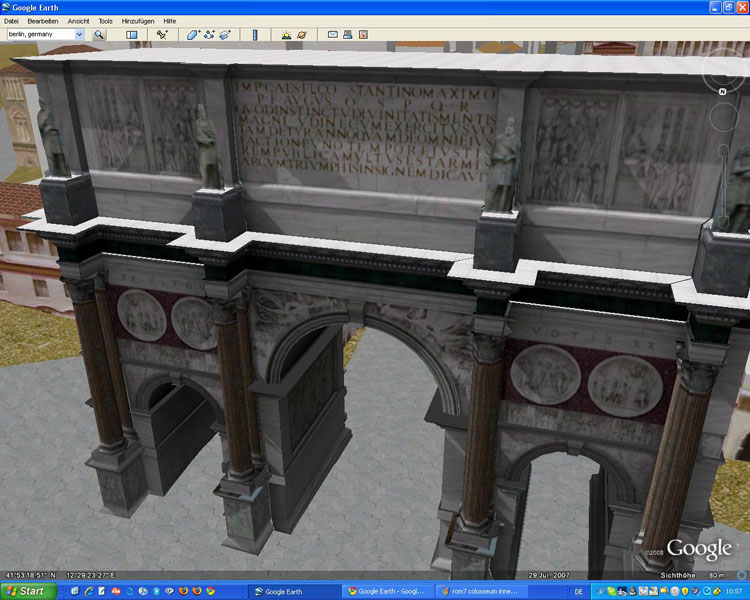
Task: Click the email view envelope icon
Action: coord(333,34)
